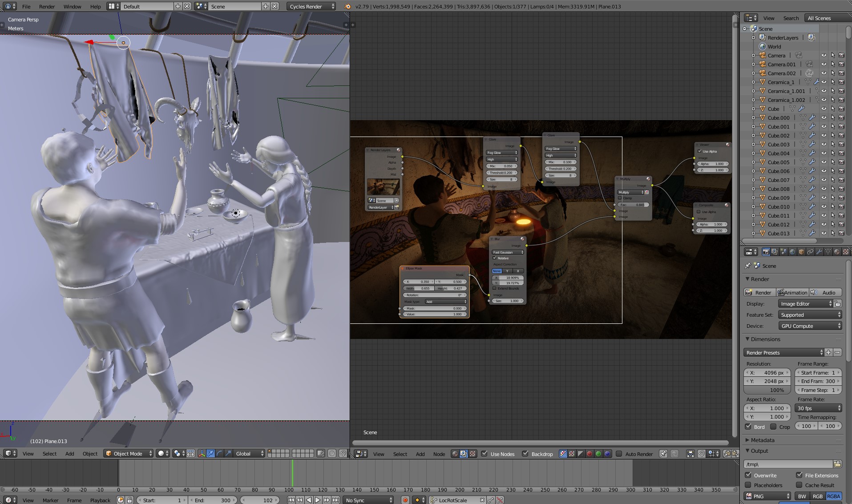This screenshot has height=504, width=852.
Task: Click the Render button in Render panel
Action: (760, 292)
